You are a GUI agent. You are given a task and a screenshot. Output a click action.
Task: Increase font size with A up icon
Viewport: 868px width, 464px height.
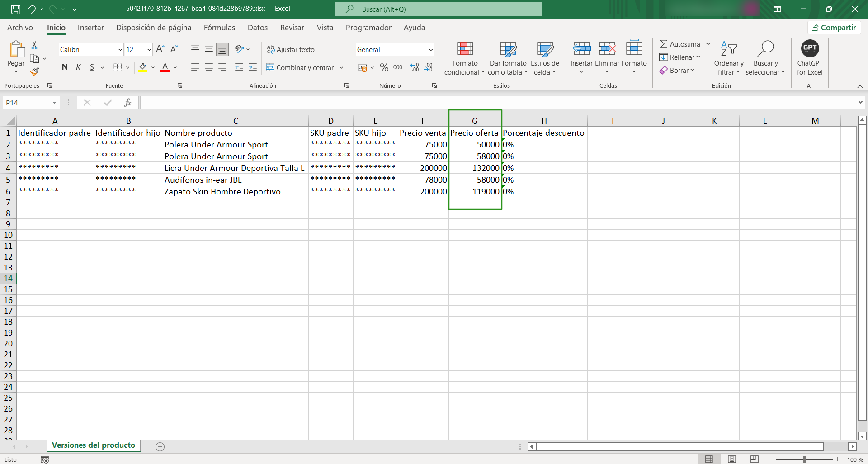pyautogui.click(x=160, y=49)
